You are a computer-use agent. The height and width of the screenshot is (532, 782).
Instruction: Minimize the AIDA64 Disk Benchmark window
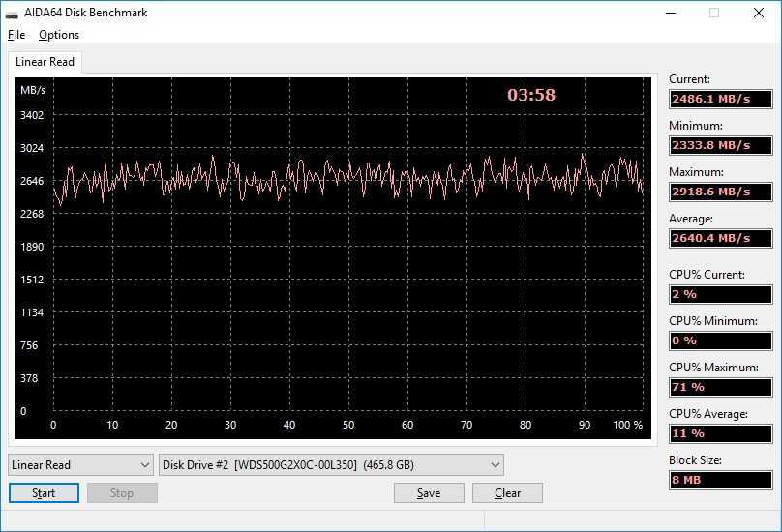[x=670, y=14]
